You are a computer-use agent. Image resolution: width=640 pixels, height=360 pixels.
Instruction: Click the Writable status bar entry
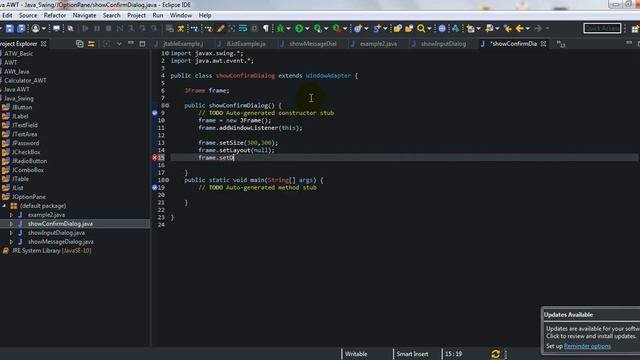coord(356,354)
